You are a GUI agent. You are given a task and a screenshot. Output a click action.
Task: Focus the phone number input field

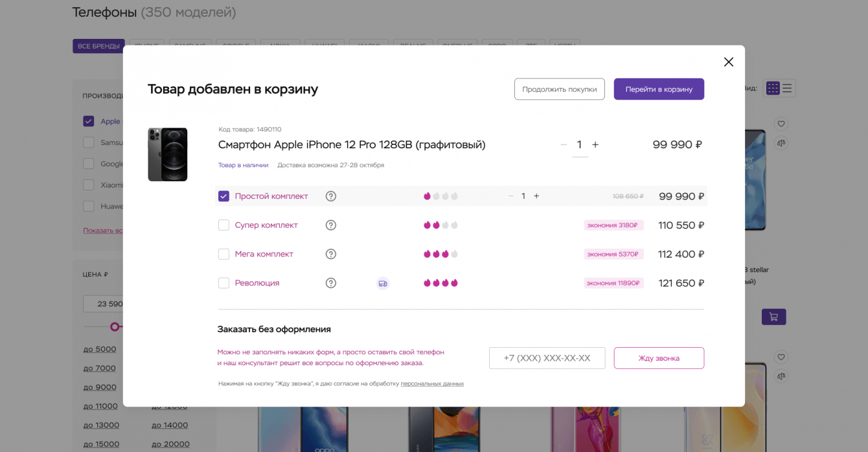[547, 358]
